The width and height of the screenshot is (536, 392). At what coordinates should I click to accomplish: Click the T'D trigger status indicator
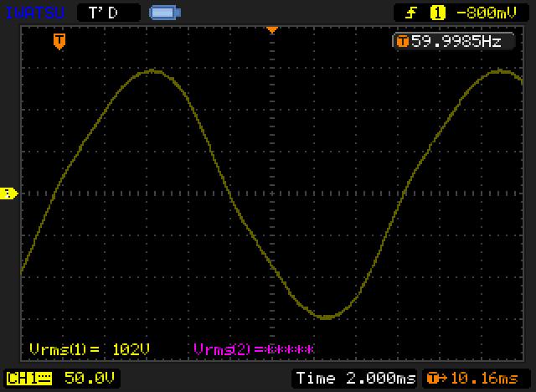(x=109, y=13)
